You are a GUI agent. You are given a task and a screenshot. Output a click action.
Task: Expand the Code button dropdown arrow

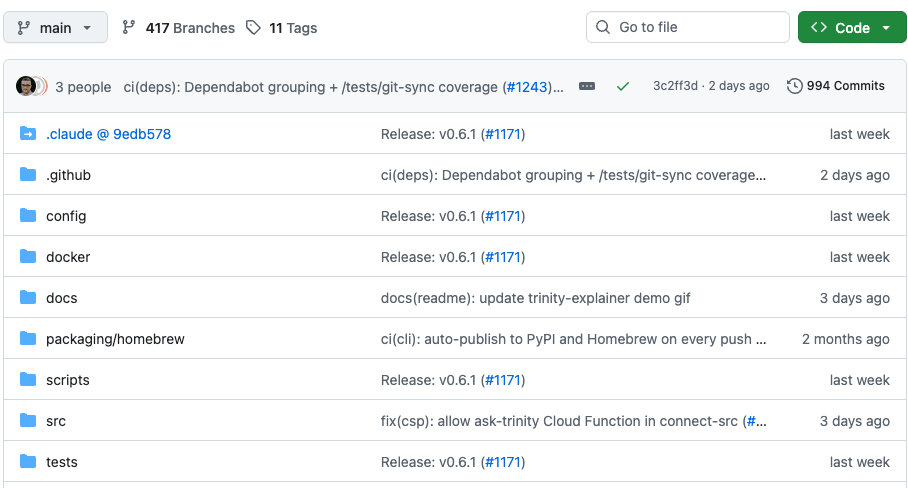[886, 28]
